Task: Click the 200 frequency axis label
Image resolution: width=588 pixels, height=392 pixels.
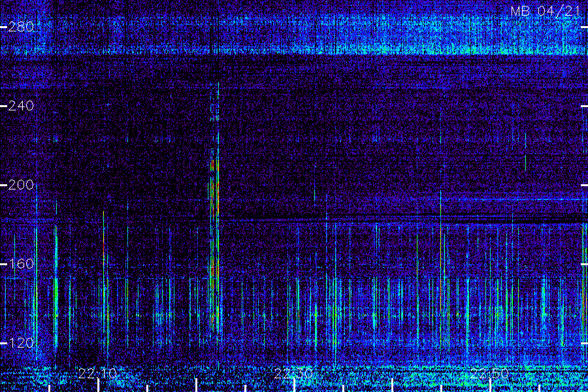Action: pyautogui.click(x=21, y=185)
